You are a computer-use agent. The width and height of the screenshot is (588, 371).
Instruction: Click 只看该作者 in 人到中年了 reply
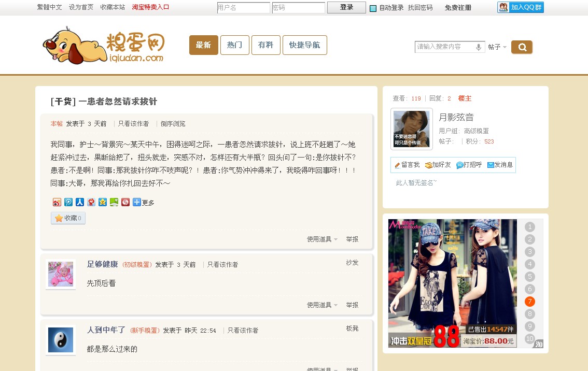[243, 331]
